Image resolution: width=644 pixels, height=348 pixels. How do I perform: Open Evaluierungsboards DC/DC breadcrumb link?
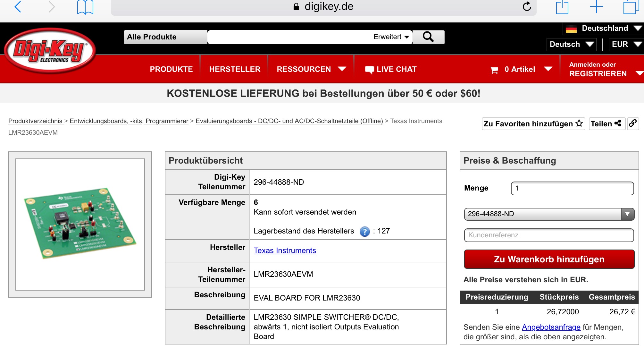pos(289,121)
